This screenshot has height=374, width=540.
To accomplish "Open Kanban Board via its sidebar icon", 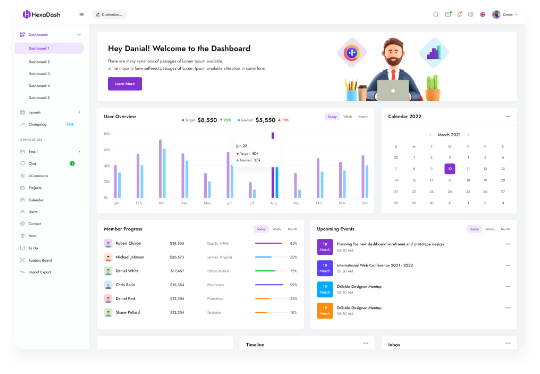I will click(22, 260).
